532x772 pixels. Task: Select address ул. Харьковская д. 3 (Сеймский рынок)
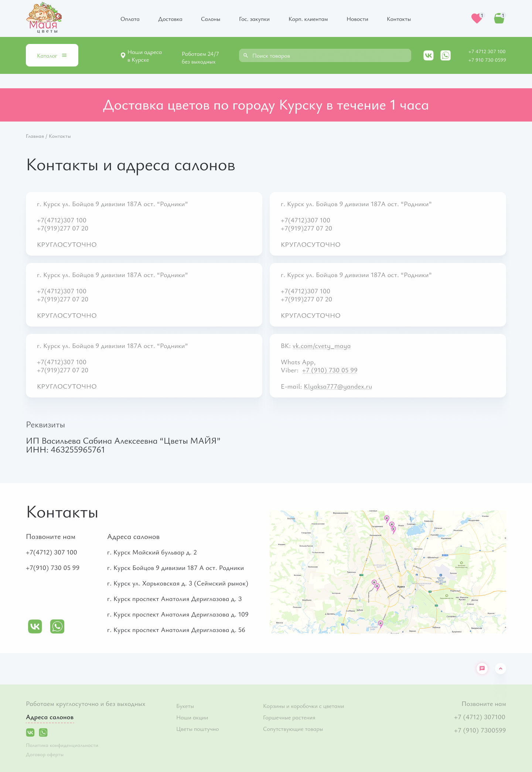[178, 584]
